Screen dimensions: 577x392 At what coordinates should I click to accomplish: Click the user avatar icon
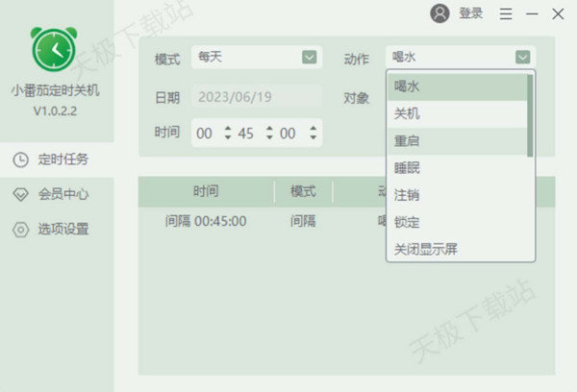click(439, 13)
